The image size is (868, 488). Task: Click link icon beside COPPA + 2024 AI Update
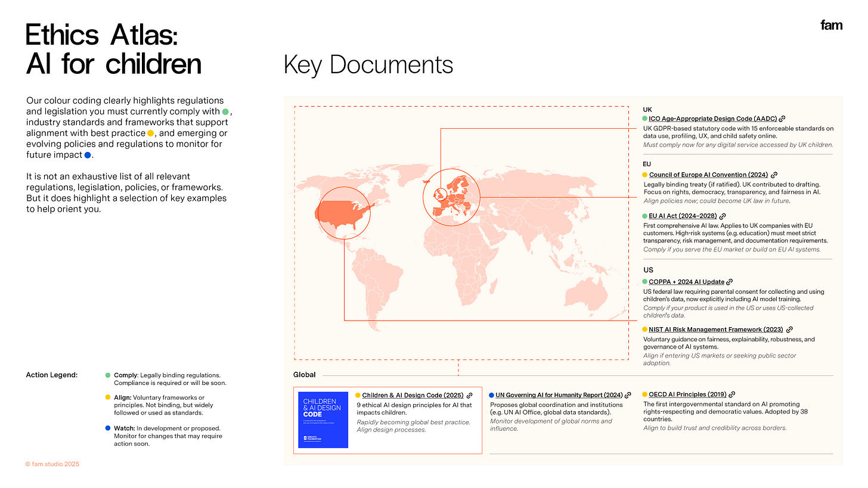(x=730, y=282)
